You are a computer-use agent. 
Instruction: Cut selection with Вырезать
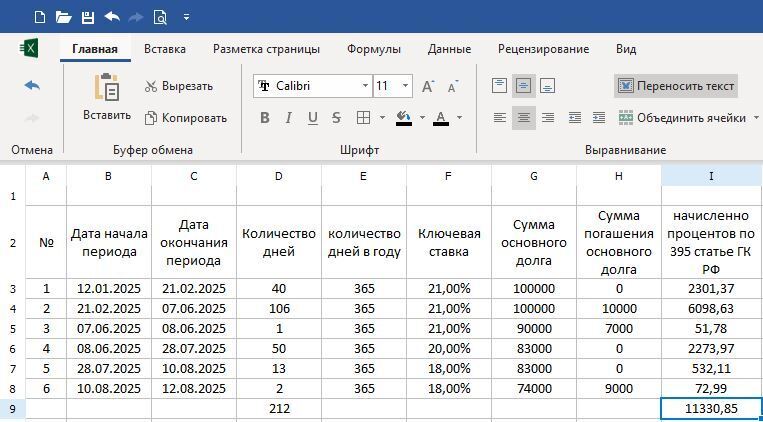tap(179, 87)
